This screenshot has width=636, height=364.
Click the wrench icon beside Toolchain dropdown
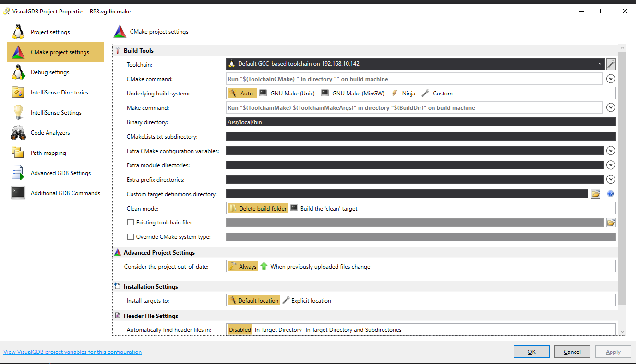coord(611,64)
